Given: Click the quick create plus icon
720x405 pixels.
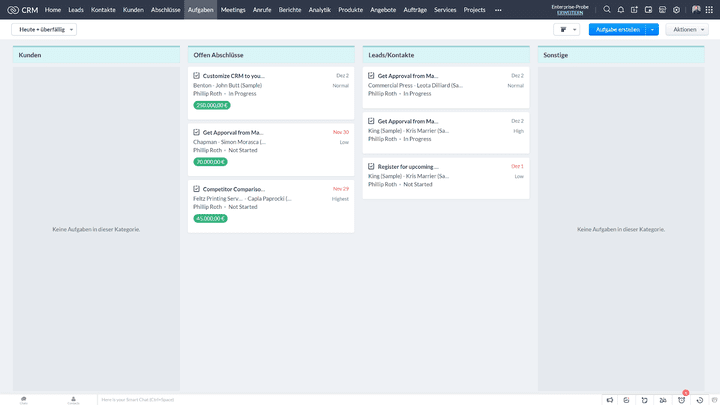Looking at the screenshot, I should coord(635,9).
